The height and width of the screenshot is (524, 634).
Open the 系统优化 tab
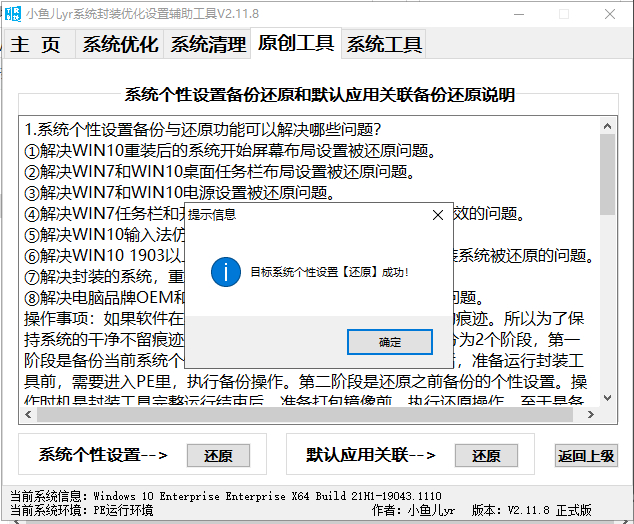(120, 44)
